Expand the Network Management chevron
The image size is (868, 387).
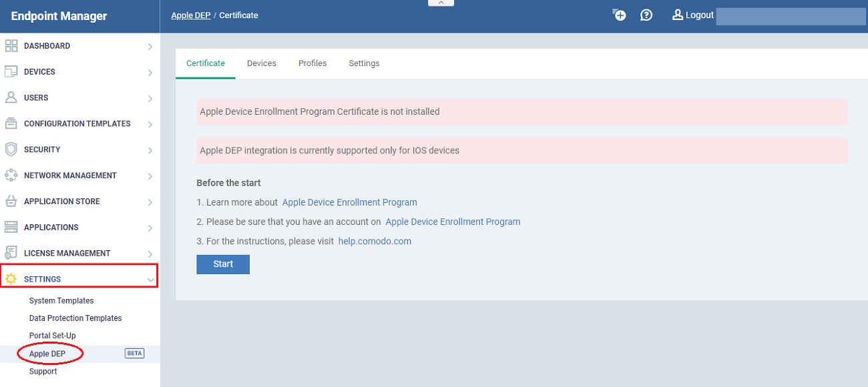click(x=150, y=177)
